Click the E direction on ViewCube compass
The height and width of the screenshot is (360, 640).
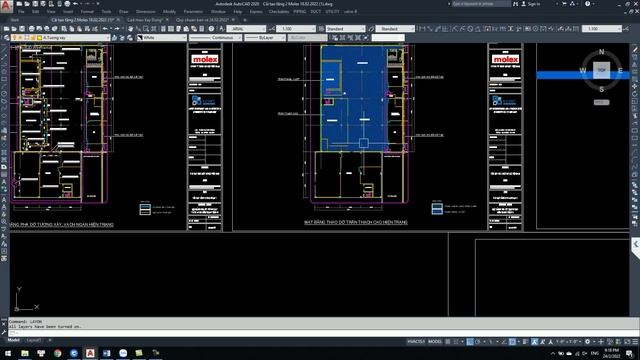pos(620,71)
